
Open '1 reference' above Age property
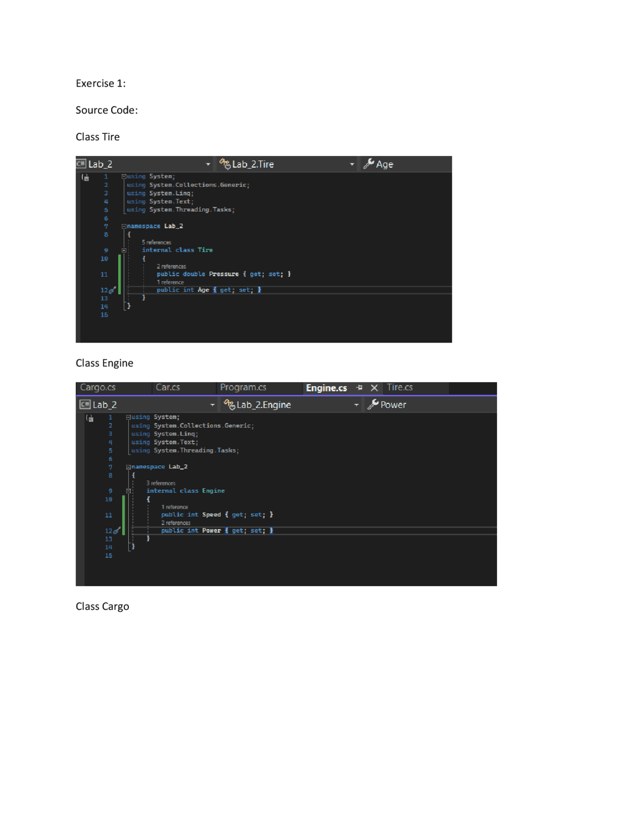[171, 282]
